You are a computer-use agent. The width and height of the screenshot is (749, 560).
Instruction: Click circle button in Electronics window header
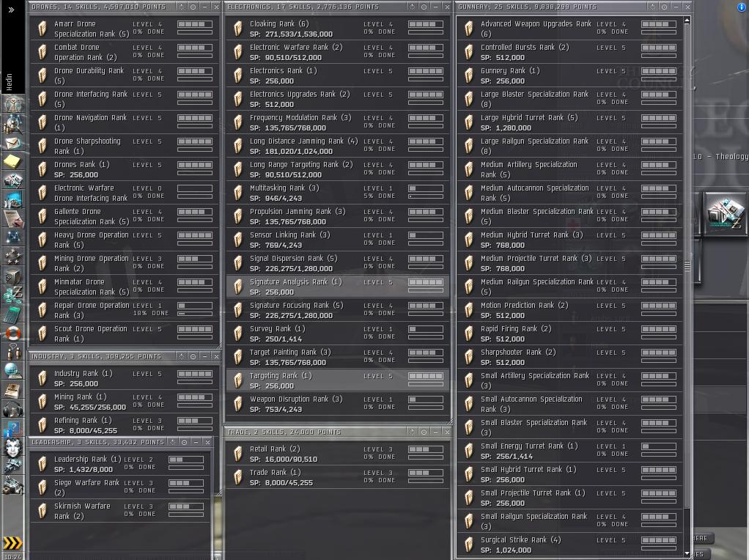point(424,7)
